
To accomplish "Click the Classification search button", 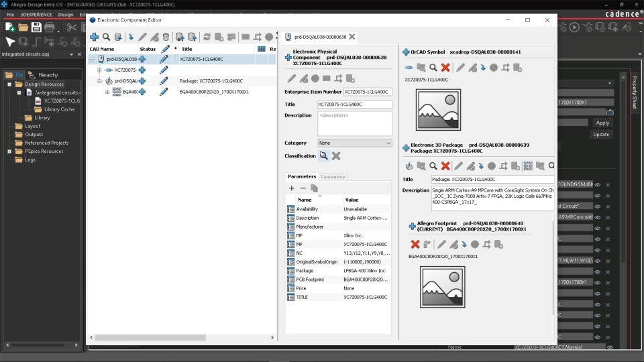I will (323, 156).
